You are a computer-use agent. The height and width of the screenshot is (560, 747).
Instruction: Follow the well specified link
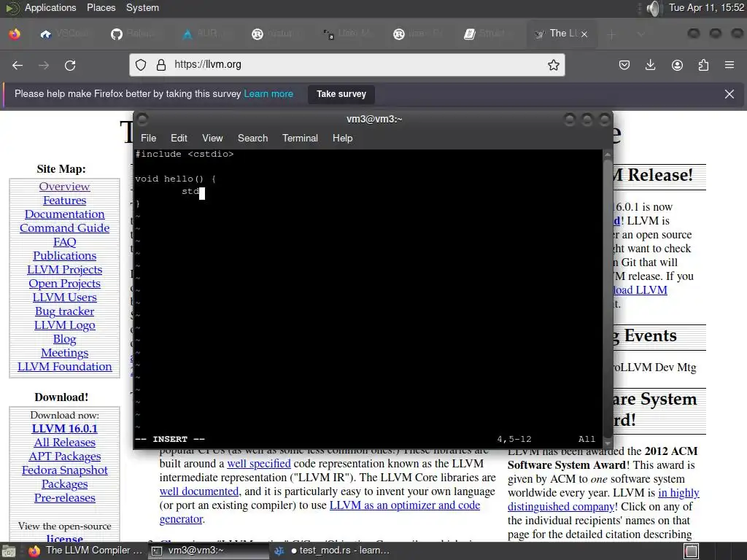point(259,463)
